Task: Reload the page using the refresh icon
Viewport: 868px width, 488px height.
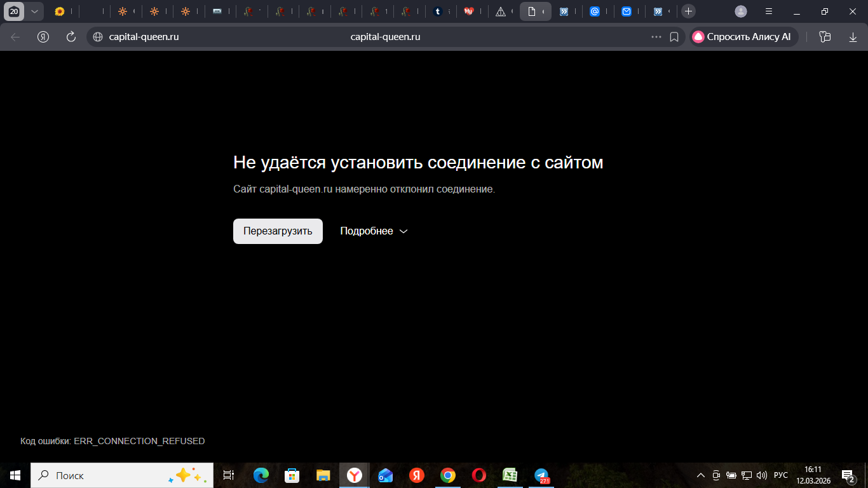Action: [70, 36]
